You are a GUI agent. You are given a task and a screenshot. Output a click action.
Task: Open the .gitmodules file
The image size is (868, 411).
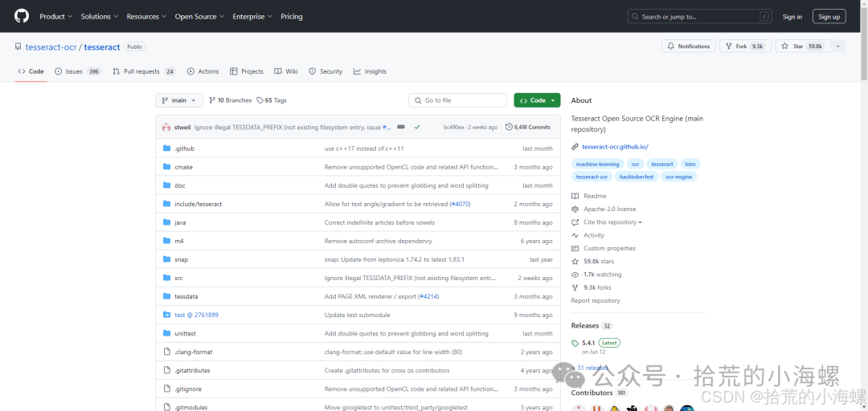point(191,407)
